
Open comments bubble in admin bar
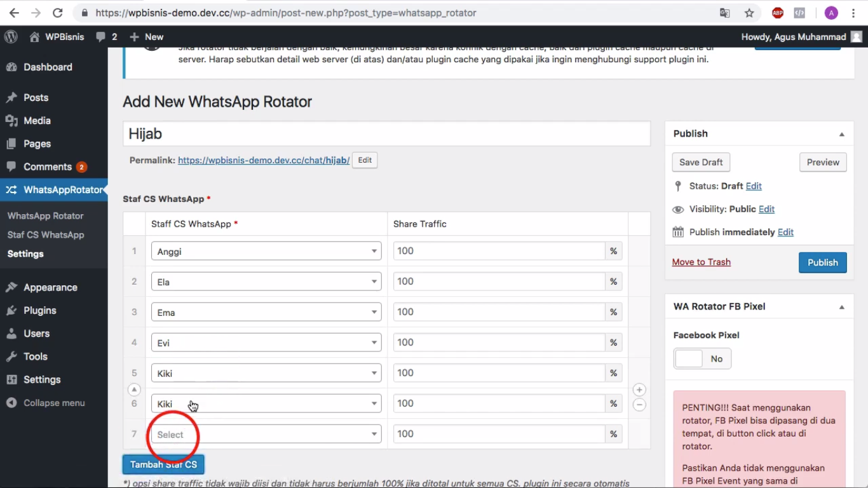[107, 37]
